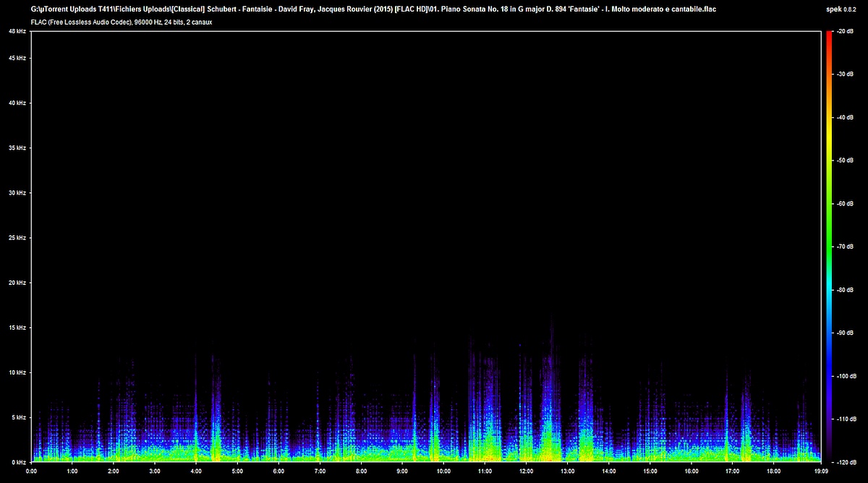Click the 18:00 time axis label
The height and width of the screenshot is (483, 868).
click(774, 471)
